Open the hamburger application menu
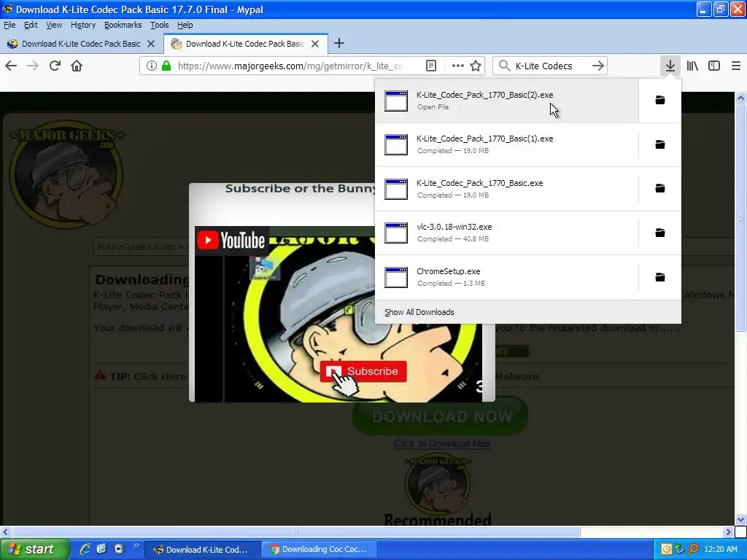Image resolution: width=747 pixels, height=560 pixels. pyautogui.click(x=735, y=66)
